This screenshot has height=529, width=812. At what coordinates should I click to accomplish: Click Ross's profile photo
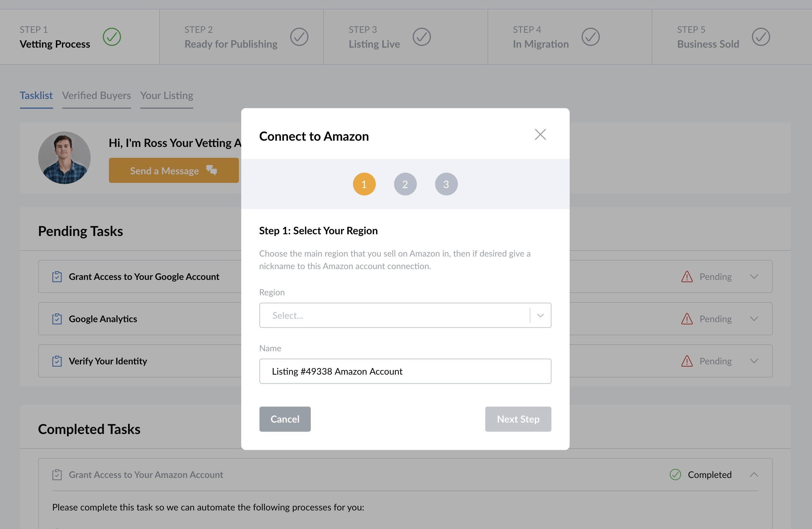(x=64, y=158)
